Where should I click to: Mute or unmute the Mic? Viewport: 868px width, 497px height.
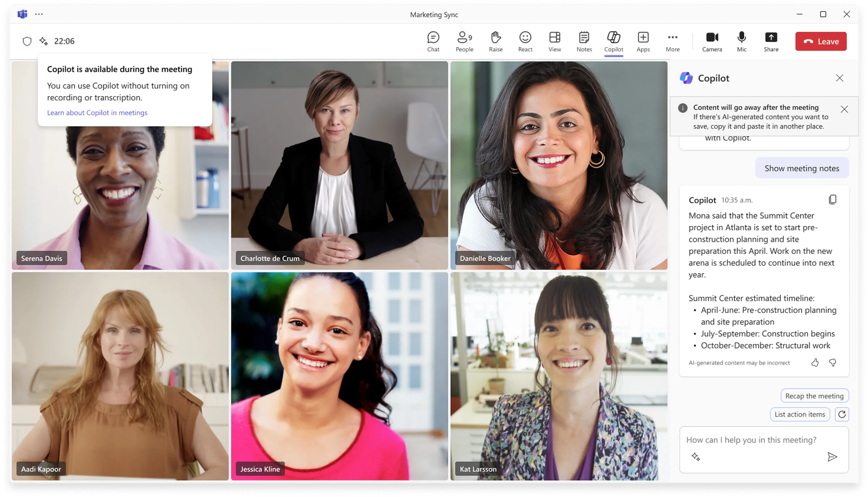pos(741,42)
